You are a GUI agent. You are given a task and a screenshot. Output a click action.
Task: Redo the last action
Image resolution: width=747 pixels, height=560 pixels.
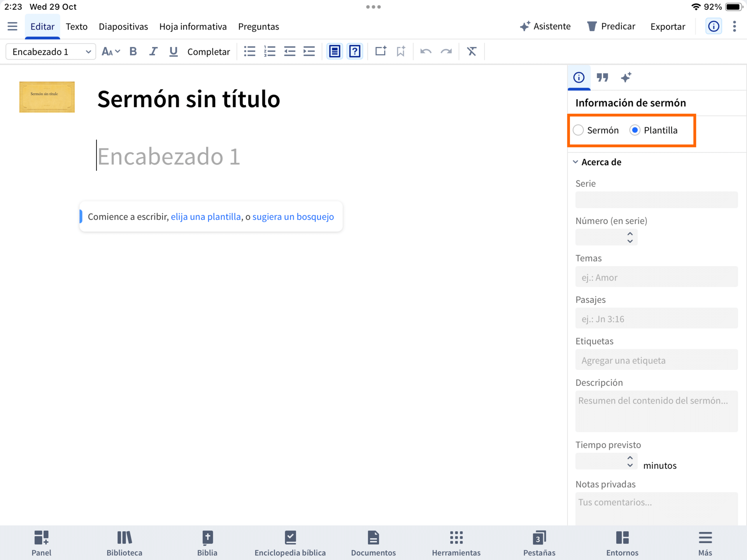pos(446,51)
